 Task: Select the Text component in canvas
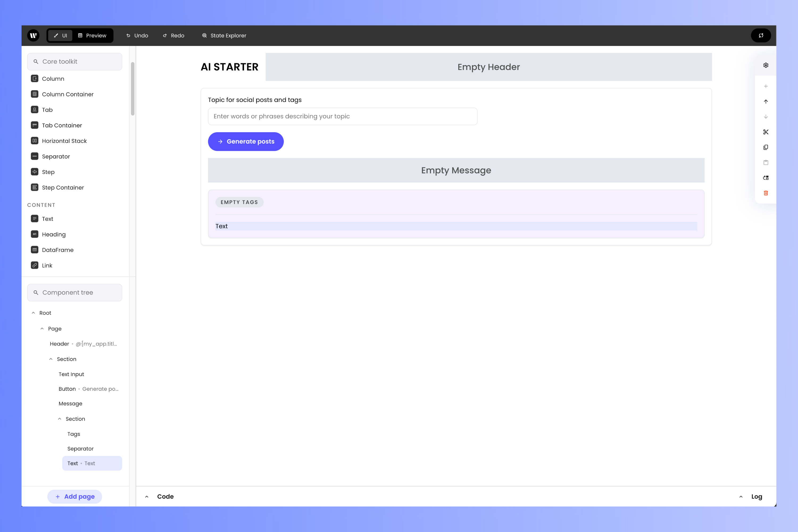tap(456, 226)
